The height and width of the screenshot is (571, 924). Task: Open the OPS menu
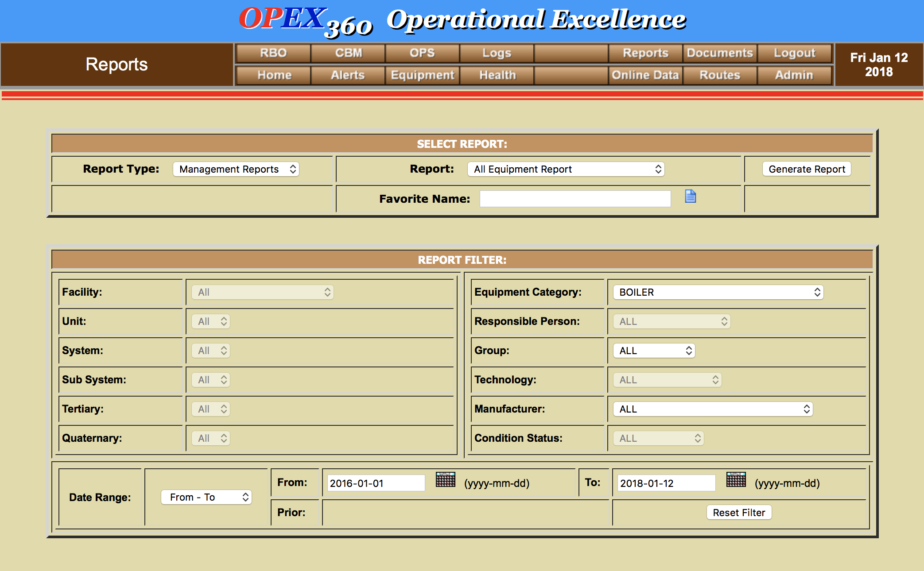tap(422, 53)
